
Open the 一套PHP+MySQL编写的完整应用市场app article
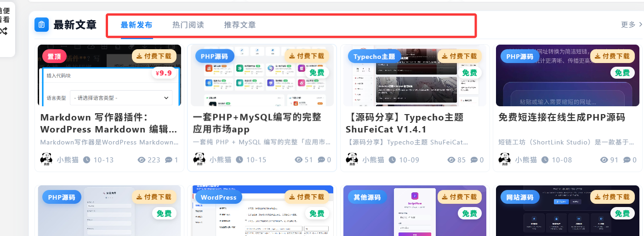(x=257, y=123)
